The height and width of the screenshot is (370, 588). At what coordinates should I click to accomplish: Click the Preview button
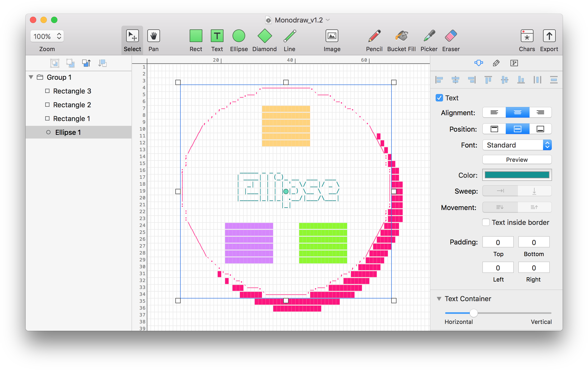(x=517, y=160)
